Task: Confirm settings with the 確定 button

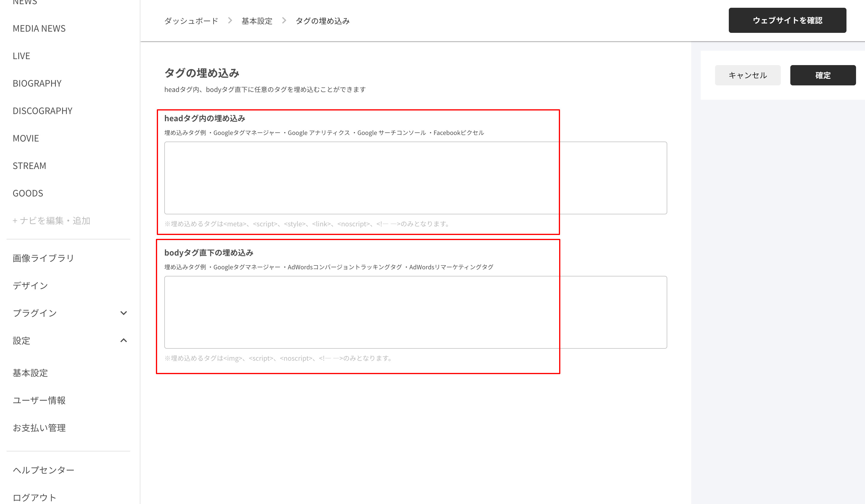Action: pyautogui.click(x=823, y=75)
